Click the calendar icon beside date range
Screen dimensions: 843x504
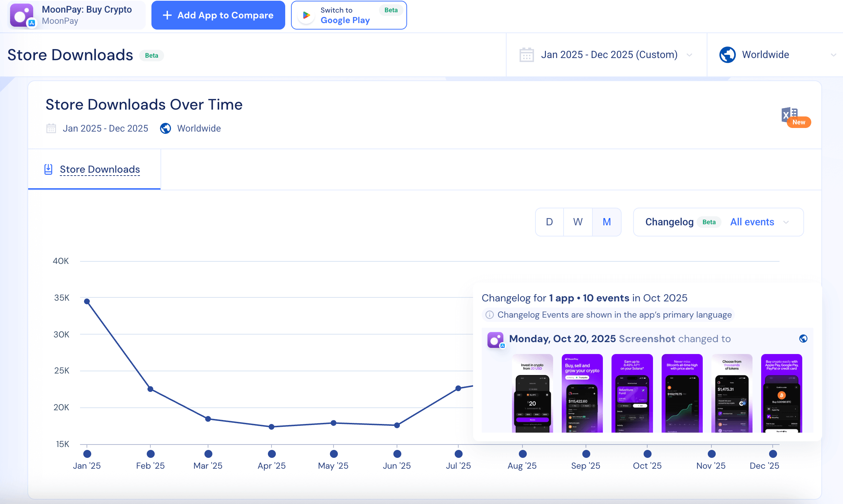[x=526, y=55]
